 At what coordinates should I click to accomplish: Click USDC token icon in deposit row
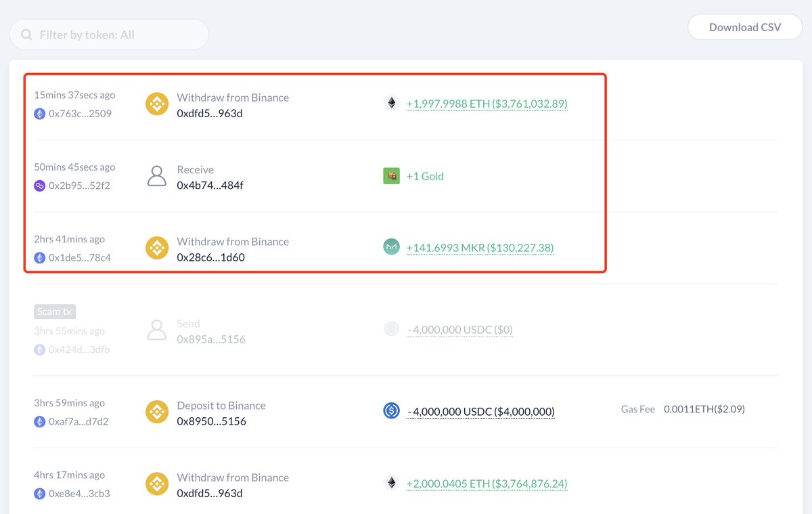click(x=391, y=410)
